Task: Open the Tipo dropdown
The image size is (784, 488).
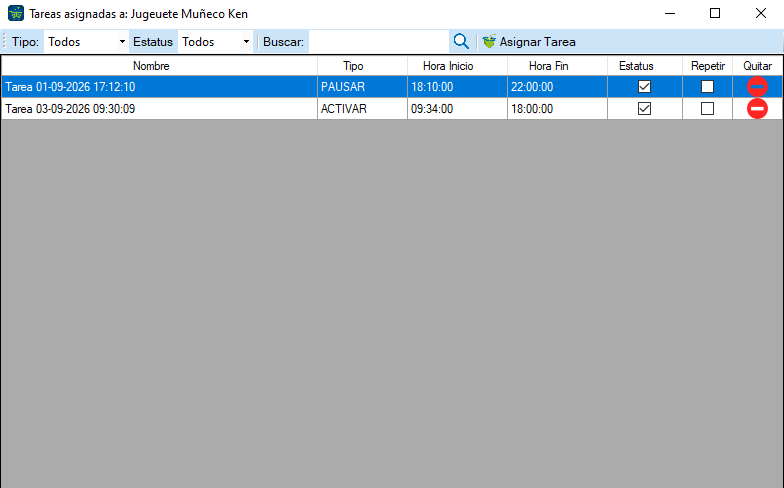Action: tap(86, 42)
